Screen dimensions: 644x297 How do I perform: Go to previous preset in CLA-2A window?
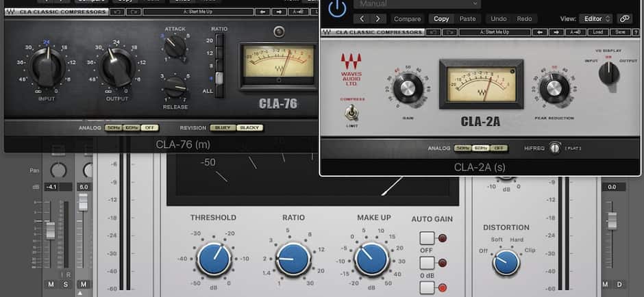point(362,19)
